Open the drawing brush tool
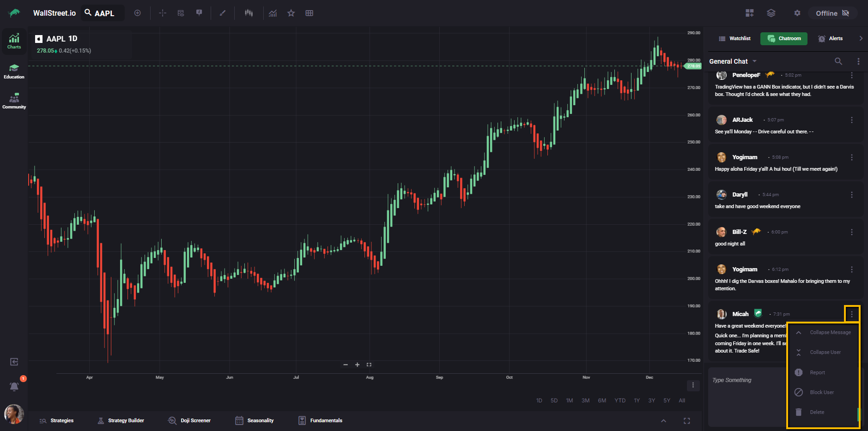 pyautogui.click(x=223, y=13)
